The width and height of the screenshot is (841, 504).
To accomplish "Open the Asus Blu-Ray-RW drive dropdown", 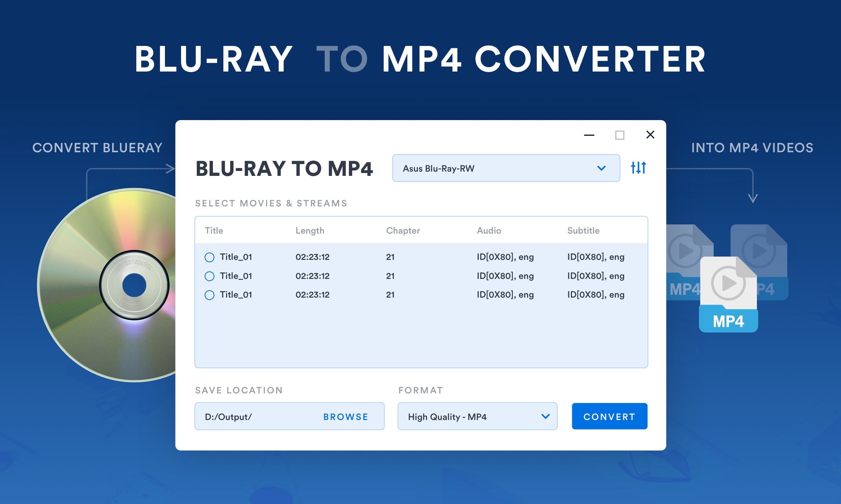I will tap(506, 168).
